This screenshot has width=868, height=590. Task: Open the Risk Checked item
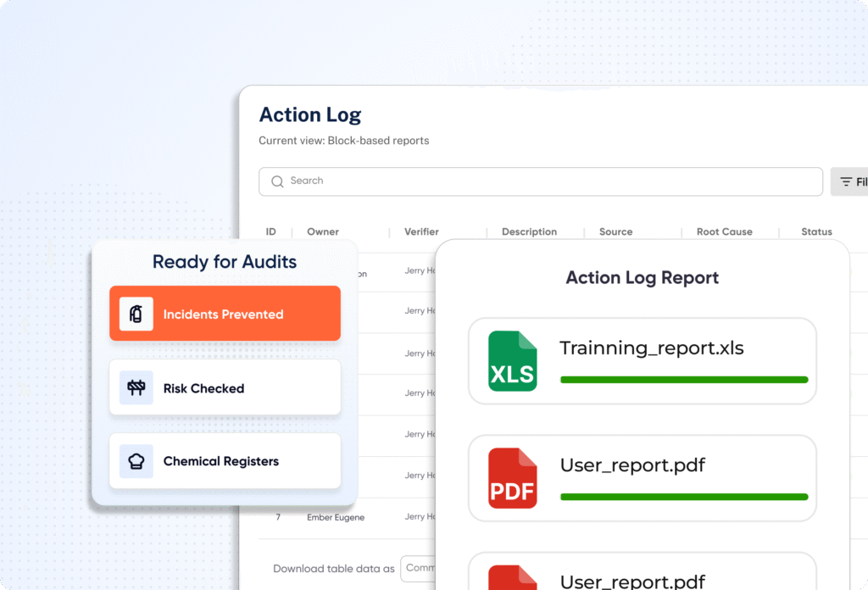(x=224, y=388)
